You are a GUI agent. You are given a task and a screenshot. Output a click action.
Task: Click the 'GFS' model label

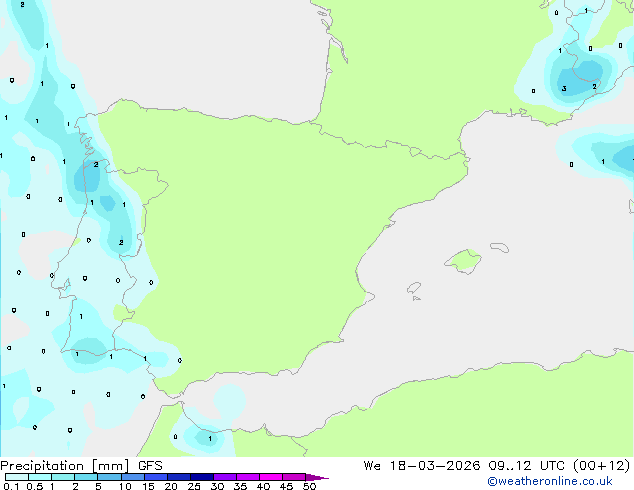150,466
